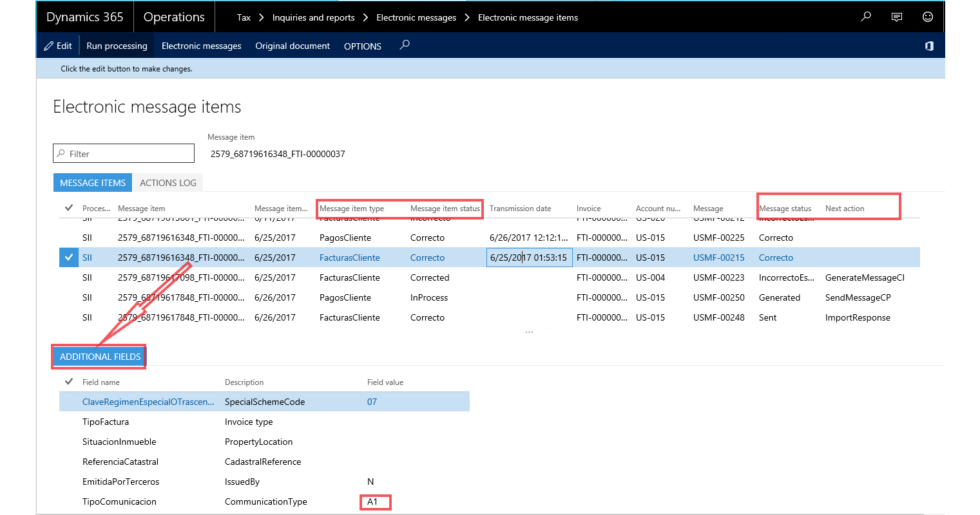This screenshot has height=515, width=980.
Task: Switch to the ACTIONS LOG tab
Action: point(168,183)
